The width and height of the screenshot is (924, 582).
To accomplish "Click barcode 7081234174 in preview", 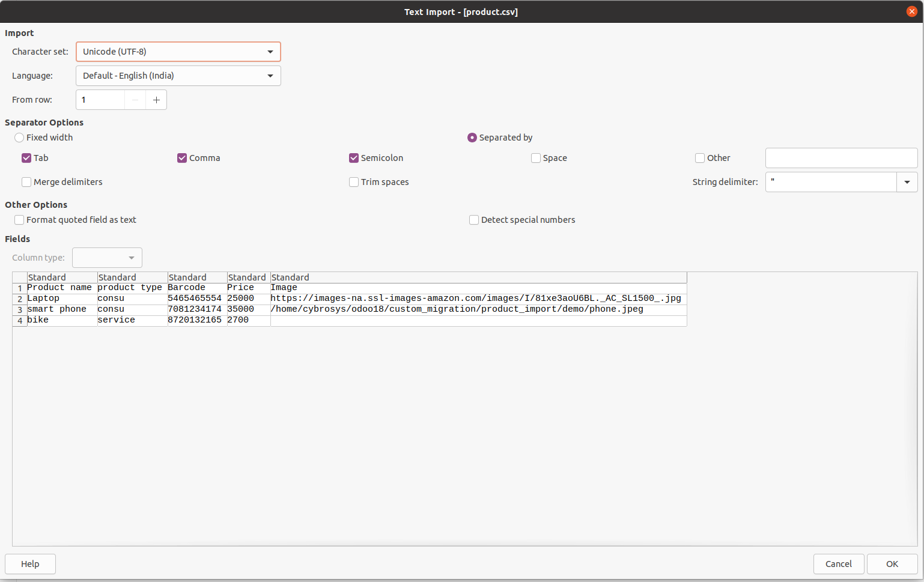I will [197, 309].
